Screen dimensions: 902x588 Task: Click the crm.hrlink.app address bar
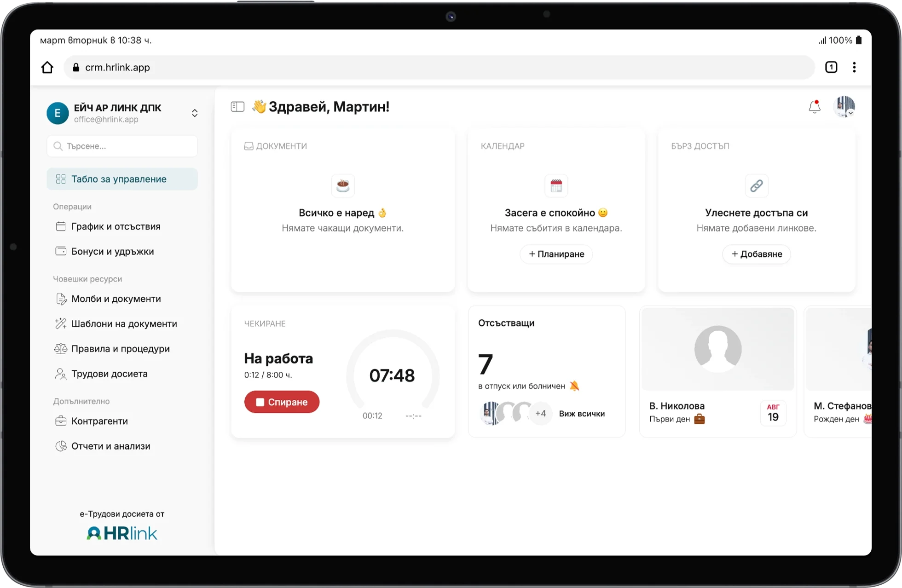tap(439, 67)
